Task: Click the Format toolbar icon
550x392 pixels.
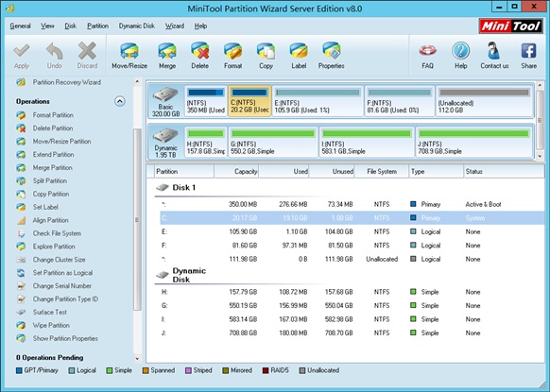Action: [x=232, y=51]
